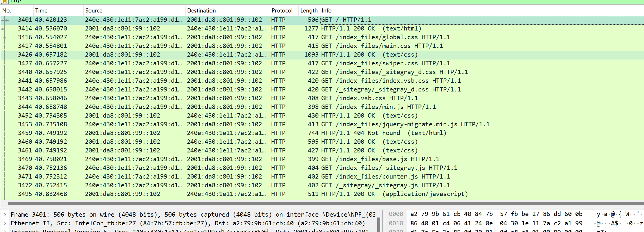The image size is (644, 232).
Task: Select packet 3443 GET /index.vsb.css
Action: pyautogui.click(x=322, y=98)
